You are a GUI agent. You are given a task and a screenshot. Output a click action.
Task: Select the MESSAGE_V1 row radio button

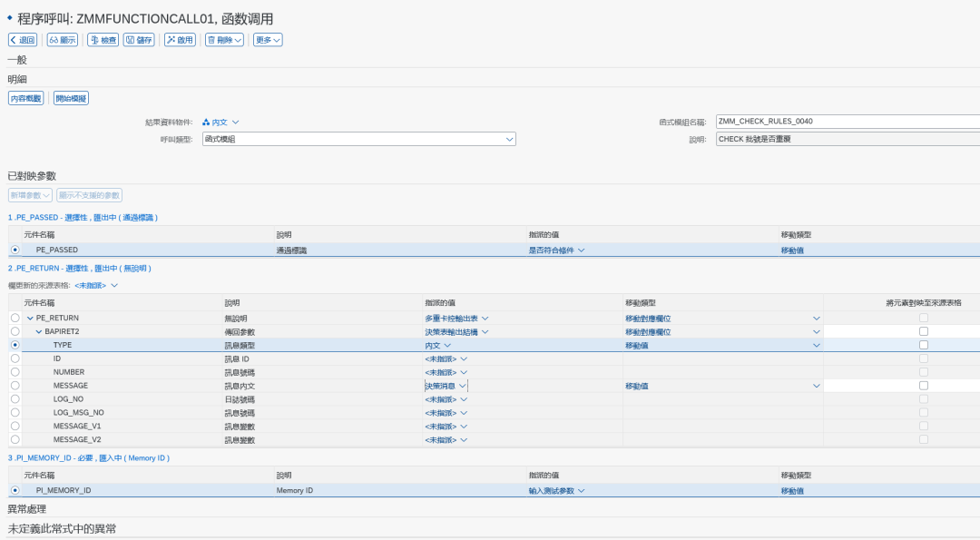(x=15, y=427)
